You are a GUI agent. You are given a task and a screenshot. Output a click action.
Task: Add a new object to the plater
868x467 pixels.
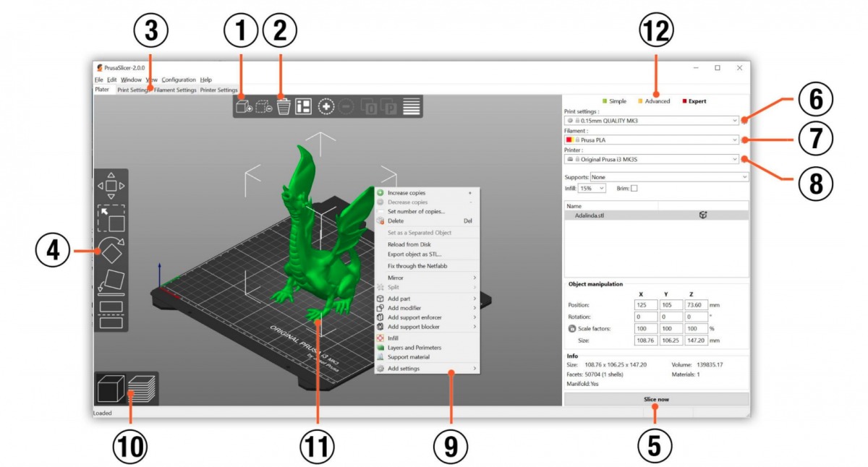[243, 106]
